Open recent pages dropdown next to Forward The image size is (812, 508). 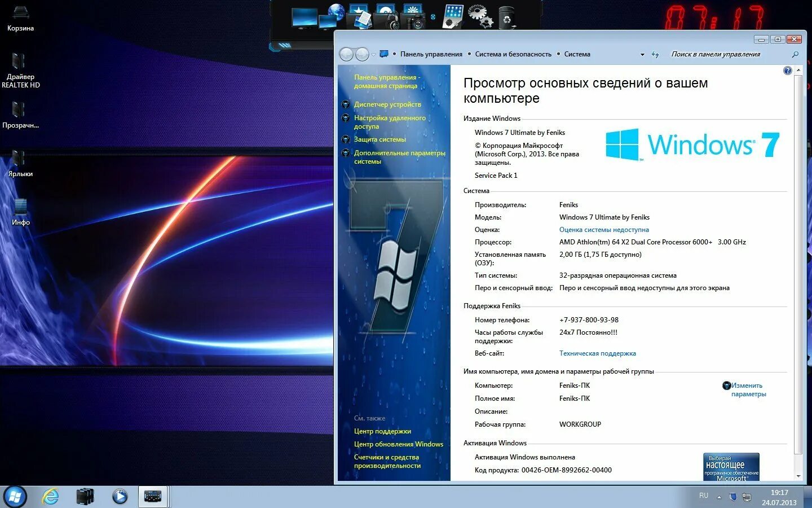point(373,55)
